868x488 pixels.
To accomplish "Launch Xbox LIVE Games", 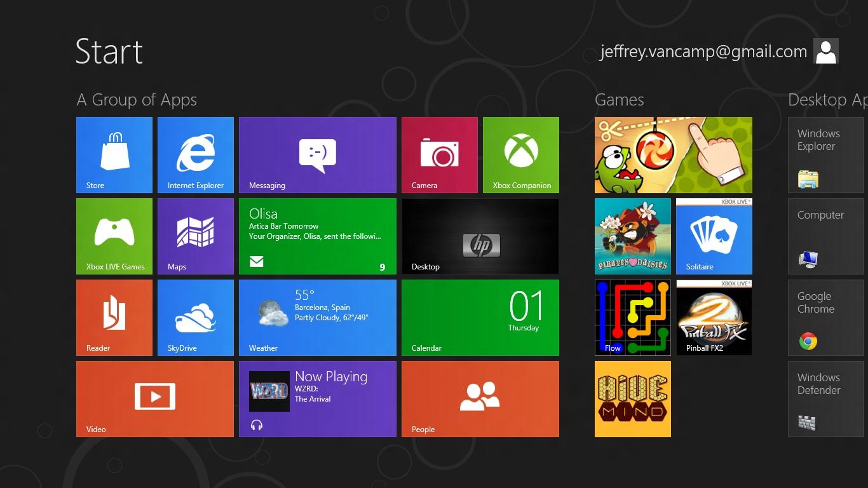I will [114, 236].
